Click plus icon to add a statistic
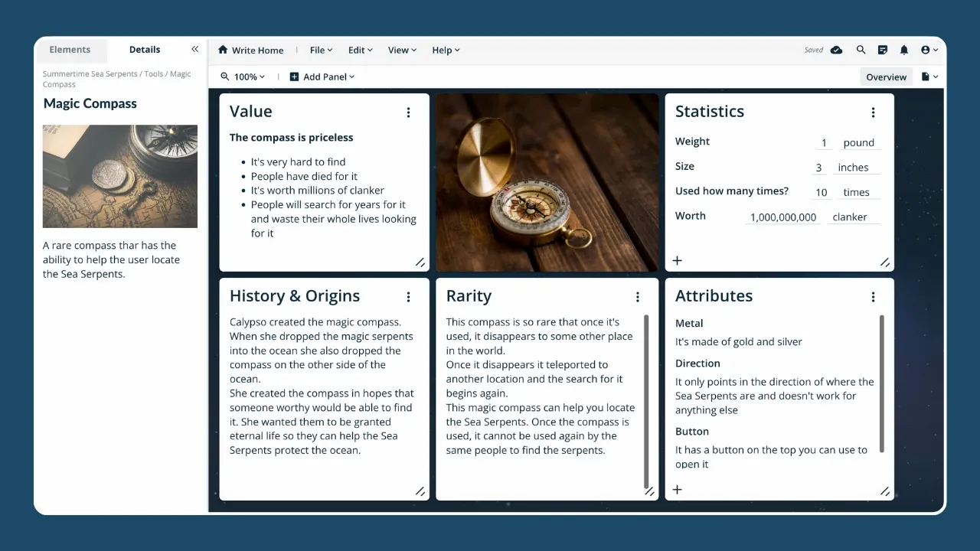The width and height of the screenshot is (980, 551). pyautogui.click(x=677, y=261)
